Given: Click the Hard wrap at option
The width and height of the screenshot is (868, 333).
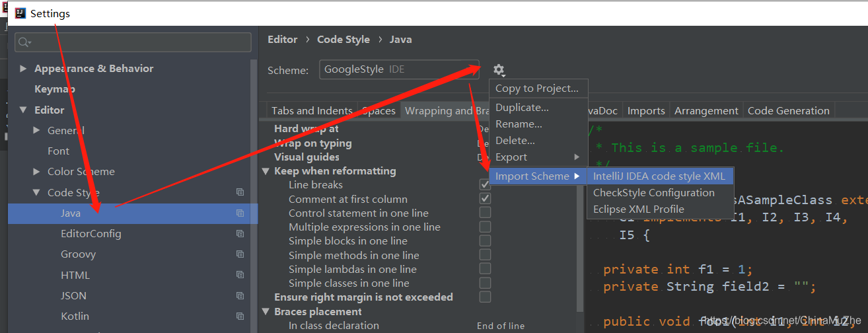Looking at the screenshot, I should pos(307,129).
